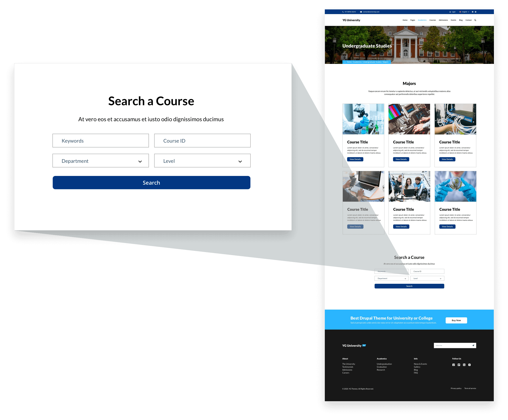
Task: Click the Courses menu item in navbar
Action: pyautogui.click(x=432, y=20)
